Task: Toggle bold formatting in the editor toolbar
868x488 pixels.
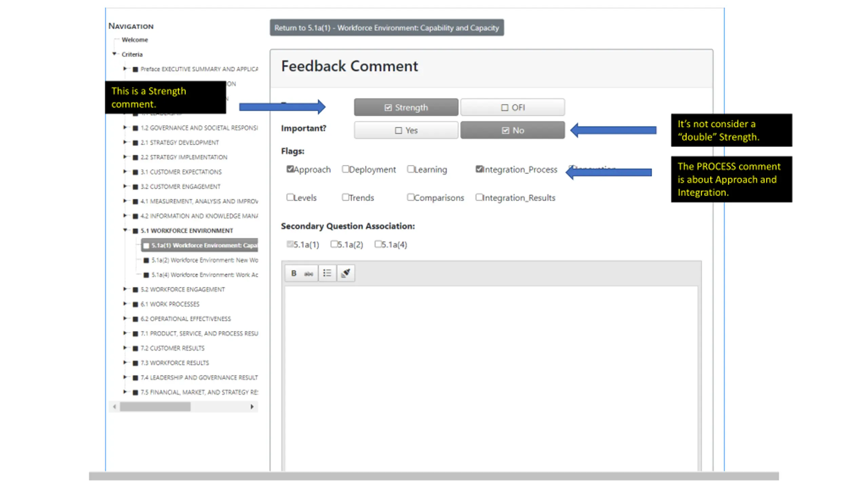Action: coord(294,273)
